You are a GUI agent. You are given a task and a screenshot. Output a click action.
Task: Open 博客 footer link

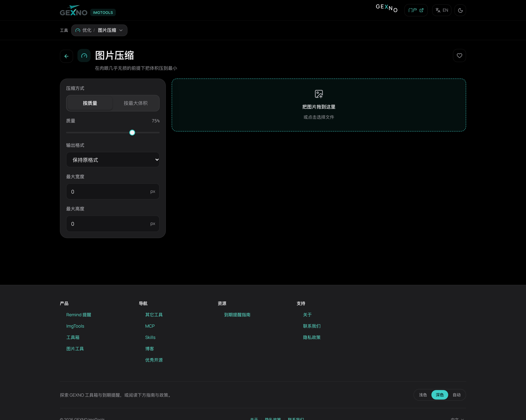(x=149, y=349)
